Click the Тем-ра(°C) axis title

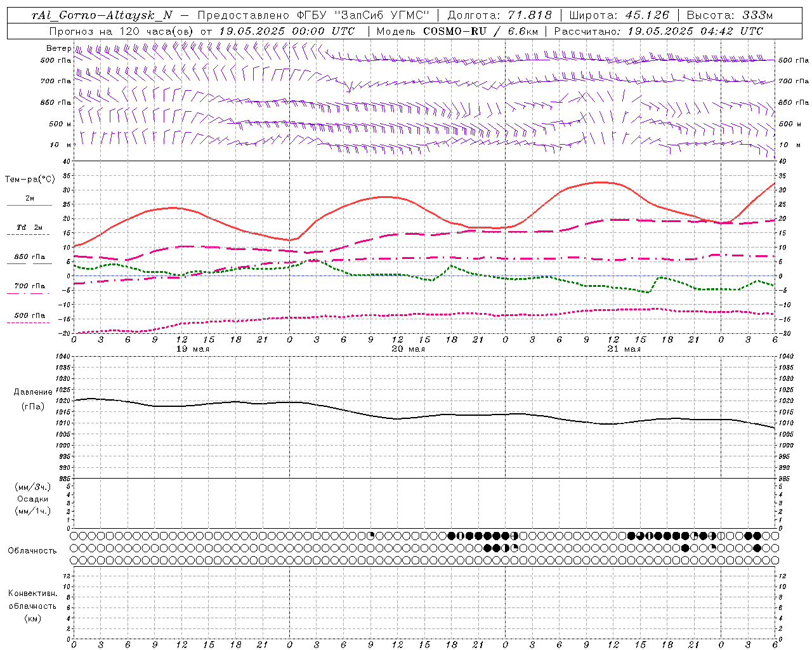(x=30, y=180)
